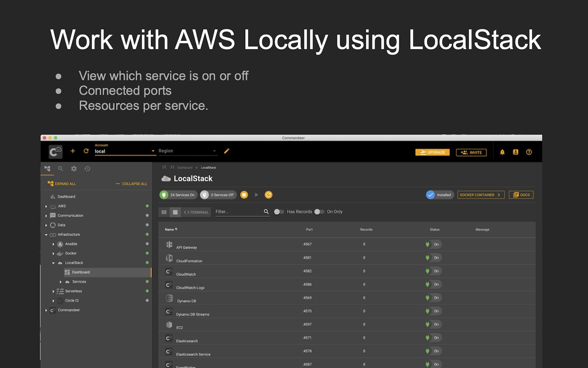The height and width of the screenshot is (368, 588).
Task: Expand the Communication tree node
Action: pyautogui.click(x=46, y=216)
